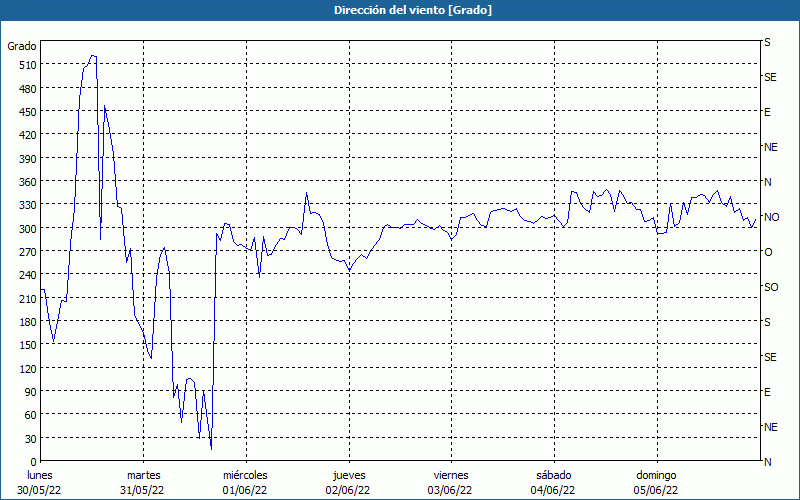Click the upper 'E' compass label near 450
The image size is (800, 500).
767,112
